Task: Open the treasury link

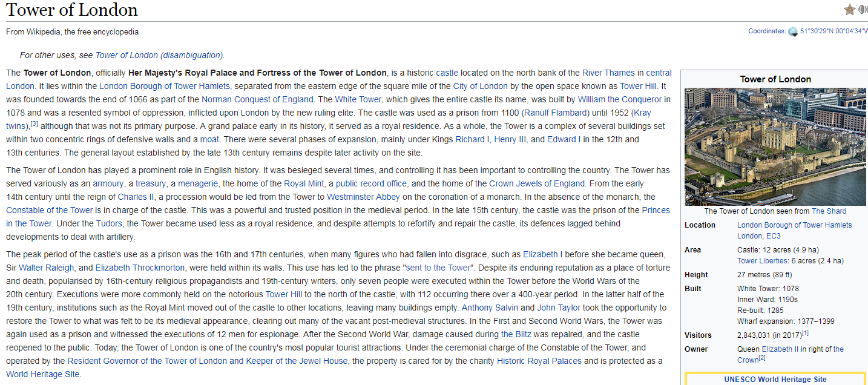Action: tap(151, 183)
